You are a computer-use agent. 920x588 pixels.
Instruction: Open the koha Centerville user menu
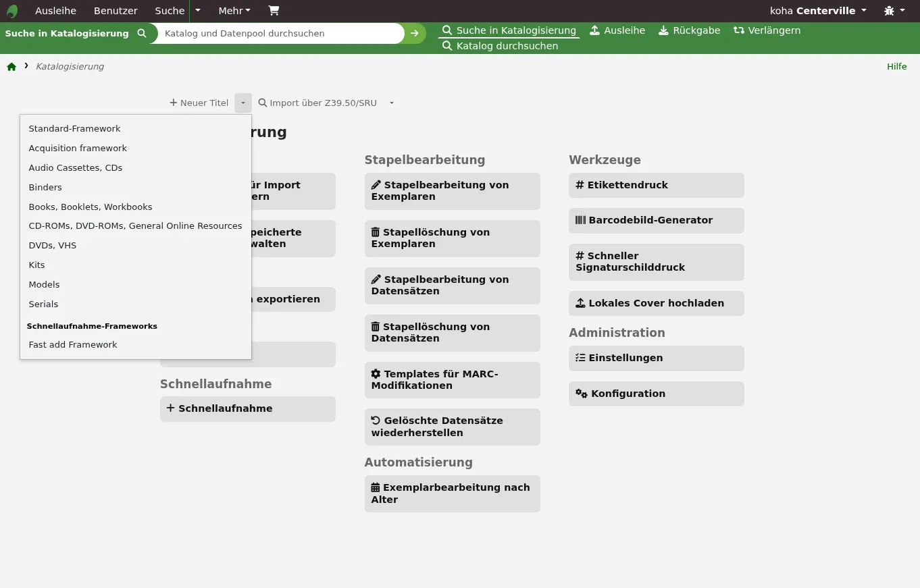point(819,11)
